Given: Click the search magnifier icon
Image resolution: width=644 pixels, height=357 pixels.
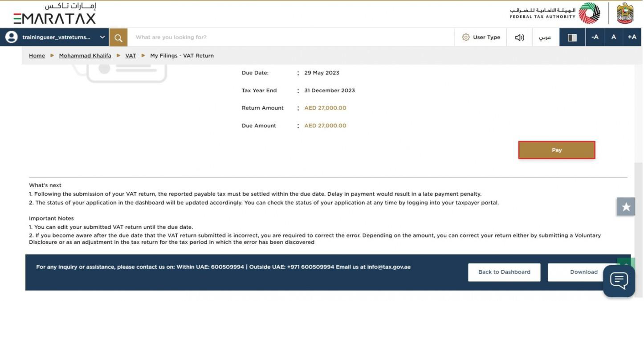Looking at the screenshot, I should (x=118, y=37).
